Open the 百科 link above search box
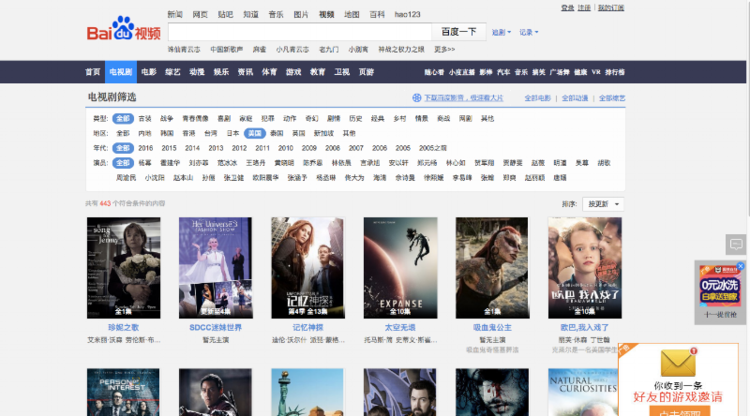This screenshot has height=416, width=750. 377,14
